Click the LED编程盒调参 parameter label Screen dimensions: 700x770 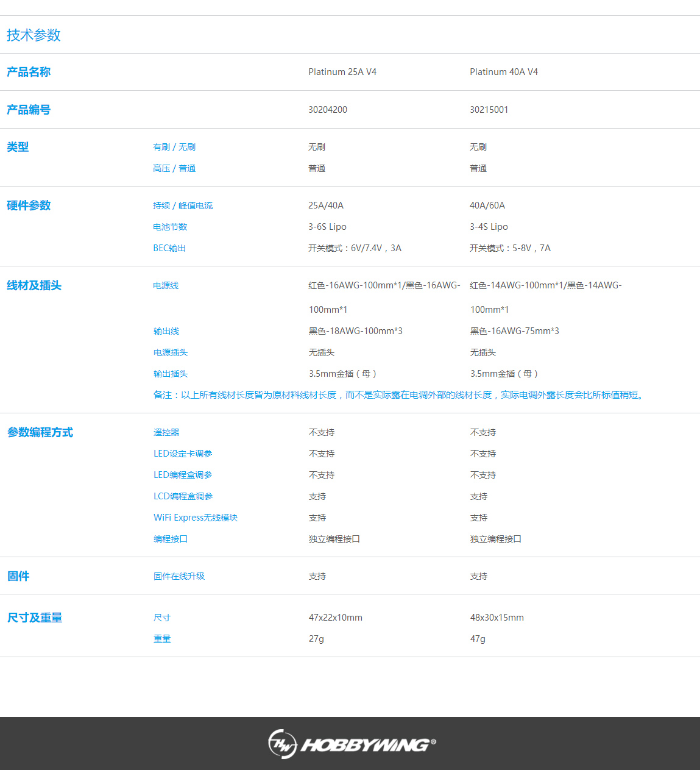[183, 475]
